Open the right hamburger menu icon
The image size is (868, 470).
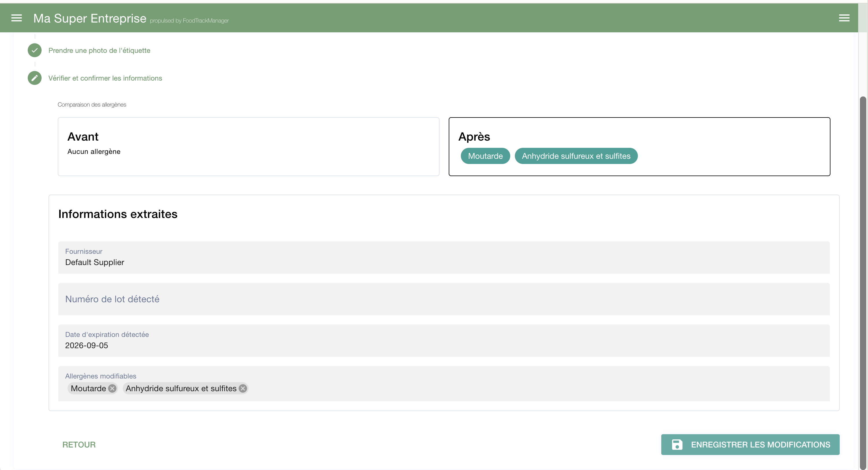point(844,18)
